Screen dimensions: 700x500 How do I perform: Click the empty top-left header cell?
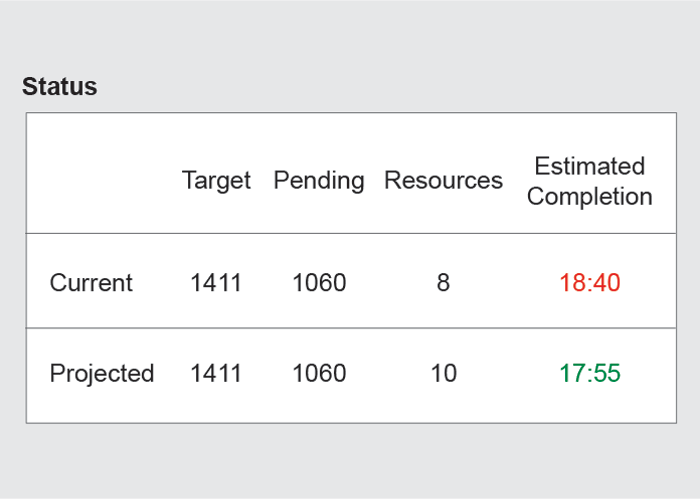(x=99, y=173)
